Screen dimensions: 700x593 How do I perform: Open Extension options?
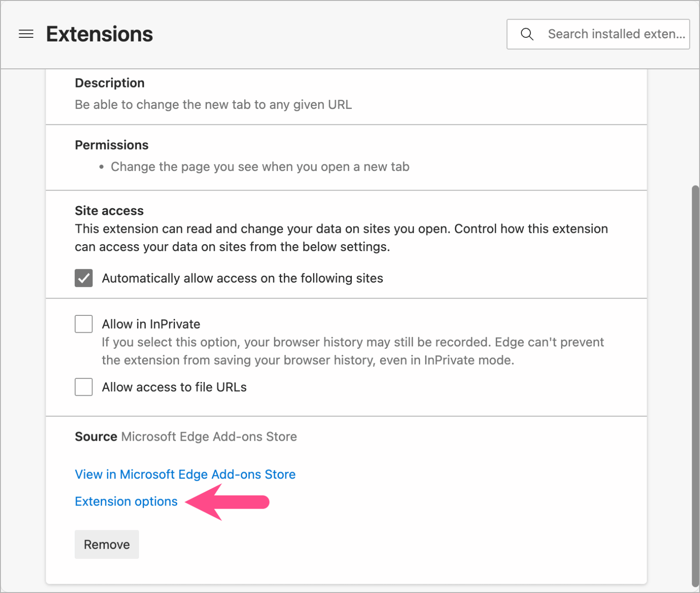pyautogui.click(x=126, y=501)
